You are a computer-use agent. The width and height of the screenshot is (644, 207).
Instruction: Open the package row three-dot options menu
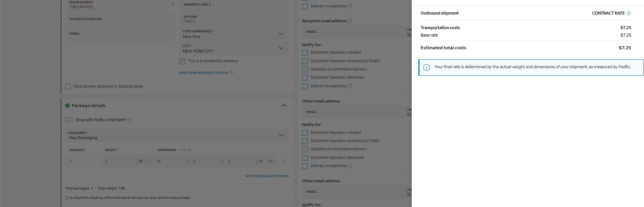click(283, 161)
